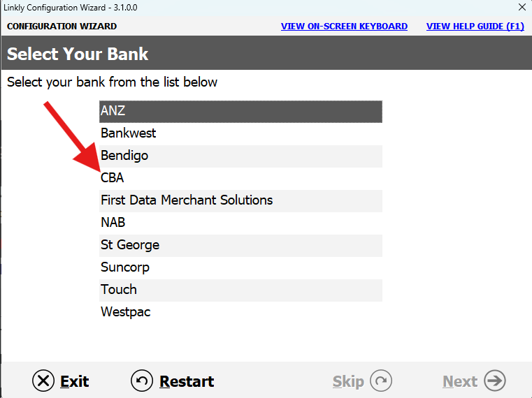This screenshot has width=532, height=398.
Task: Click the Next right-arrow icon
Action: (x=495, y=381)
